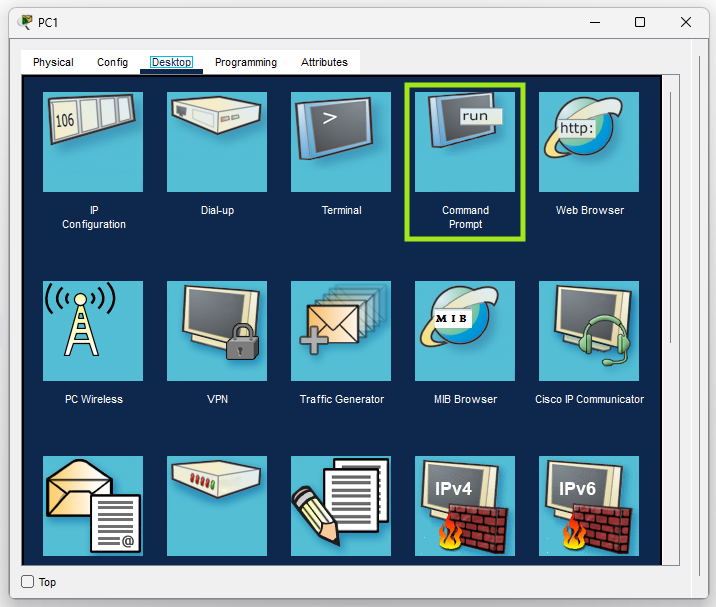The image size is (716, 607).
Task: Open the MIB Browser
Action: (x=465, y=331)
